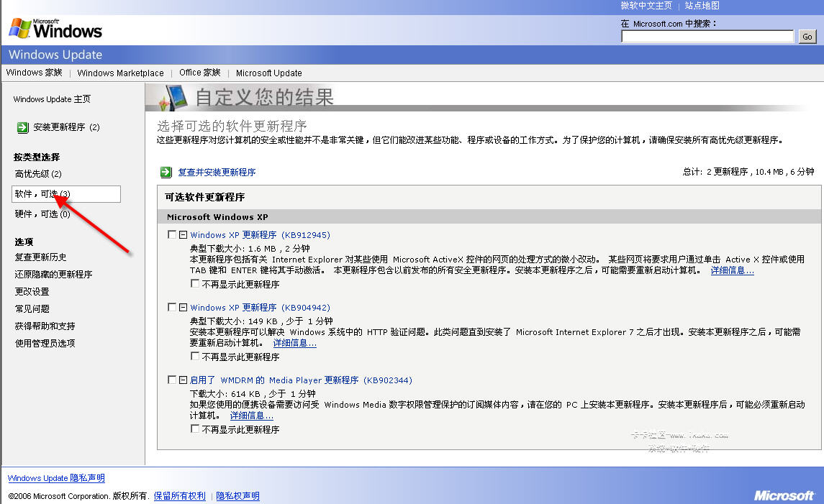Collapse the KB904942 update details

(183, 307)
